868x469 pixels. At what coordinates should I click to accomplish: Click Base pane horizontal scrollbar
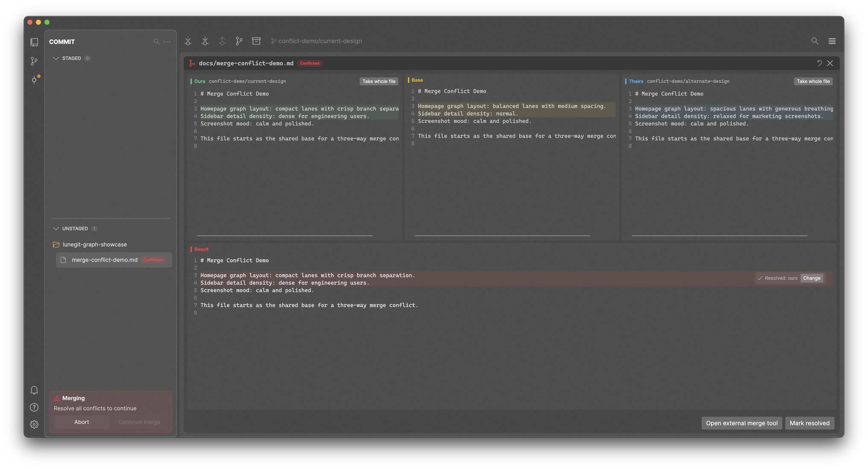pyautogui.click(x=502, y=236)
